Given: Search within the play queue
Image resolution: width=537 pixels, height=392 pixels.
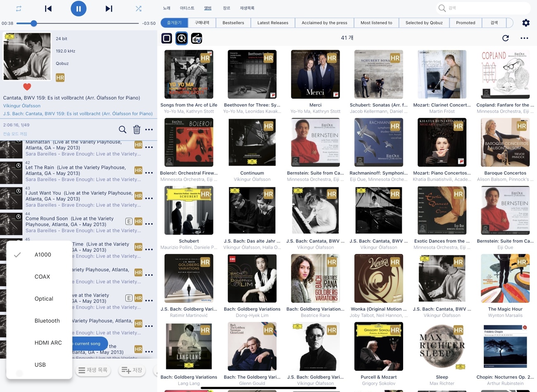Looking at the screenshot, I should click(122, 130).
